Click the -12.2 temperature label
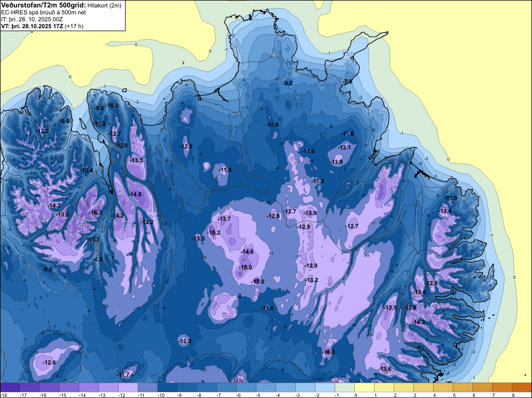Viewport: 532px width, 398px height. [x=43, y=131]
